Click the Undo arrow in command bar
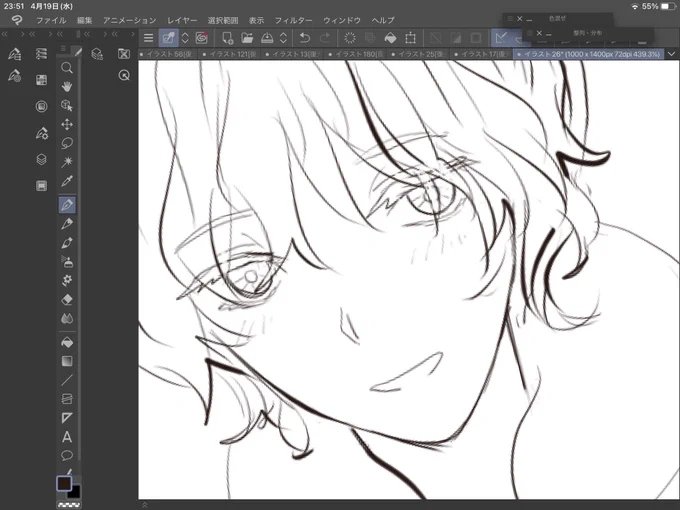Screen dimensions: 680x510 pyautogui.click(x=305, y=38)
